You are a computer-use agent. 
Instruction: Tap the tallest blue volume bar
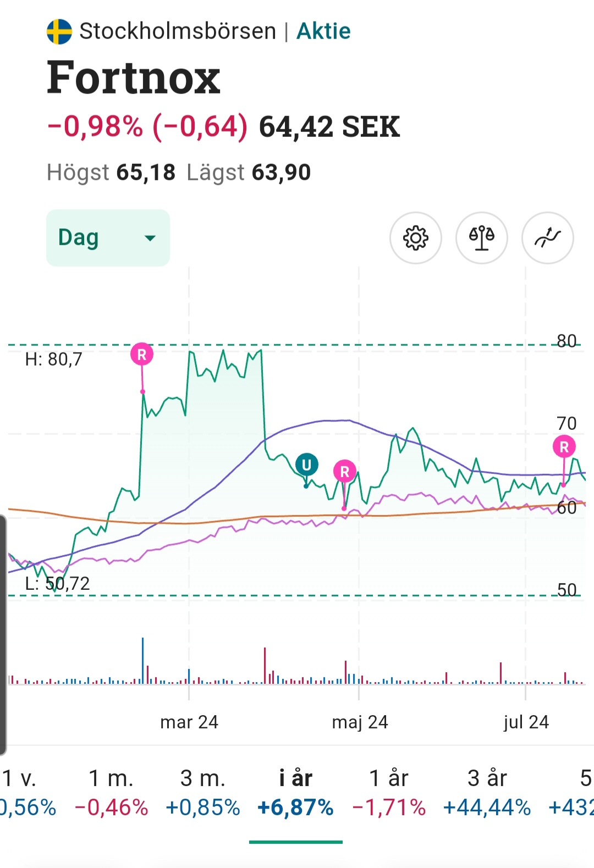click(143, 661)
